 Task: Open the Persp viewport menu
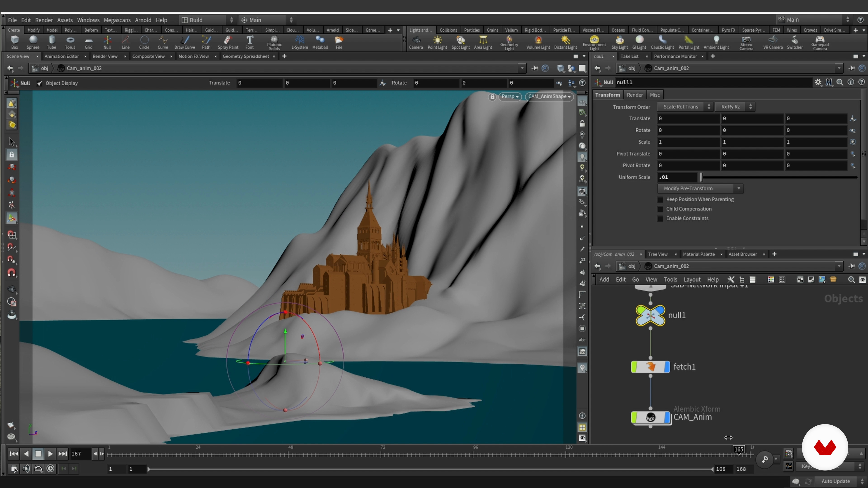click(509, 97)
